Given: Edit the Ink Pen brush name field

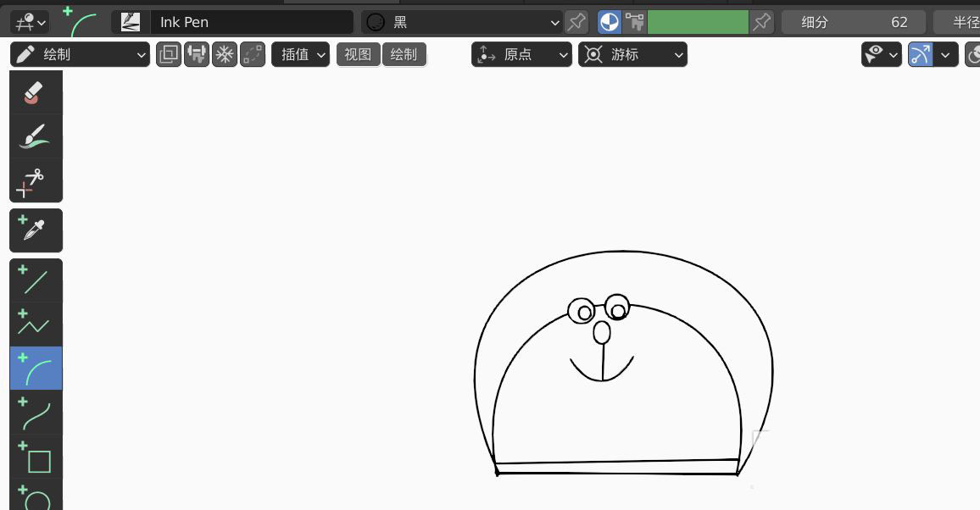Looking at the screenshot, I should [251, 23].
